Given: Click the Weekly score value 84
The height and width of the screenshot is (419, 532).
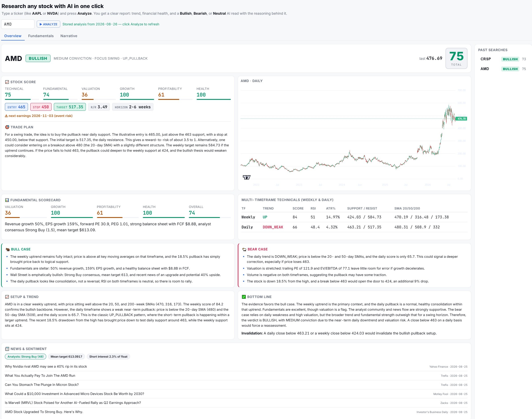Looking at the screenshot, I should (x=295, y=217).
